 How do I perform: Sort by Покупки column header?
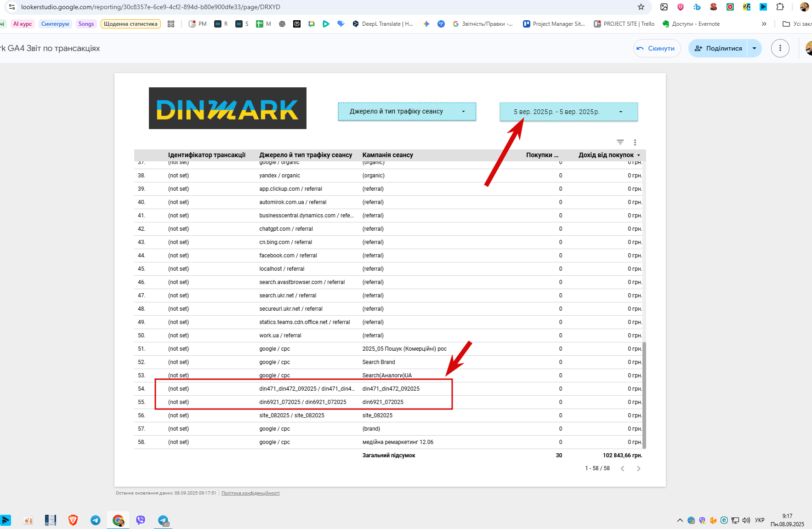(x=542, y=155)
